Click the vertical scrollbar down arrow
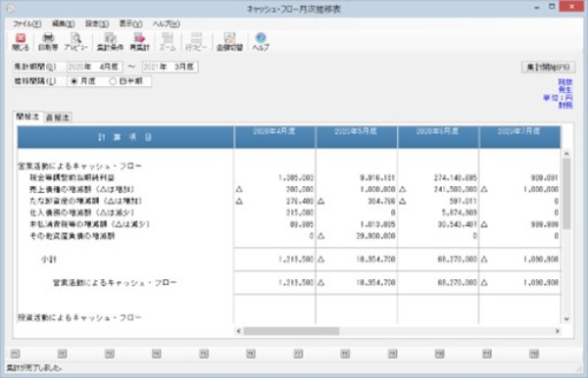Viewport: 588px width, 378px height. coord(566,319)
